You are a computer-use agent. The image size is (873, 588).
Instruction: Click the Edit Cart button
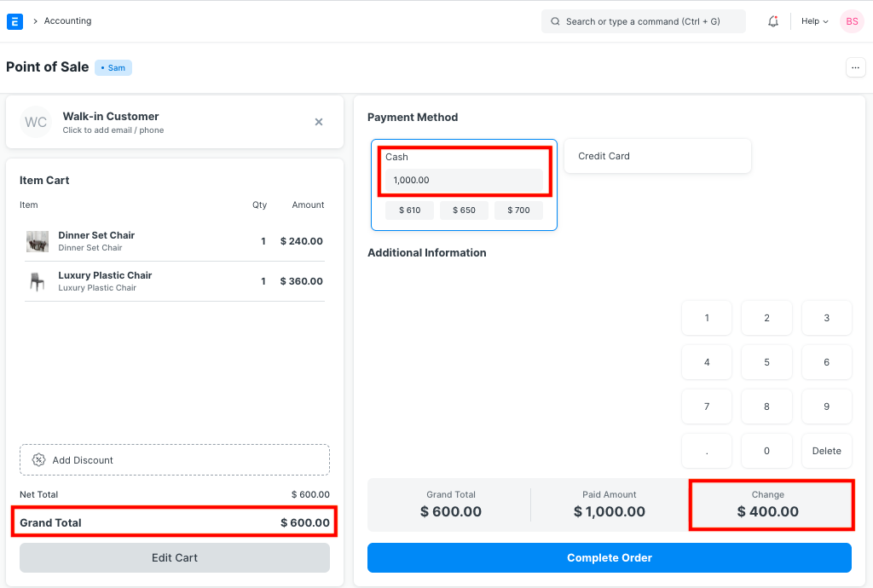[174, 557]
